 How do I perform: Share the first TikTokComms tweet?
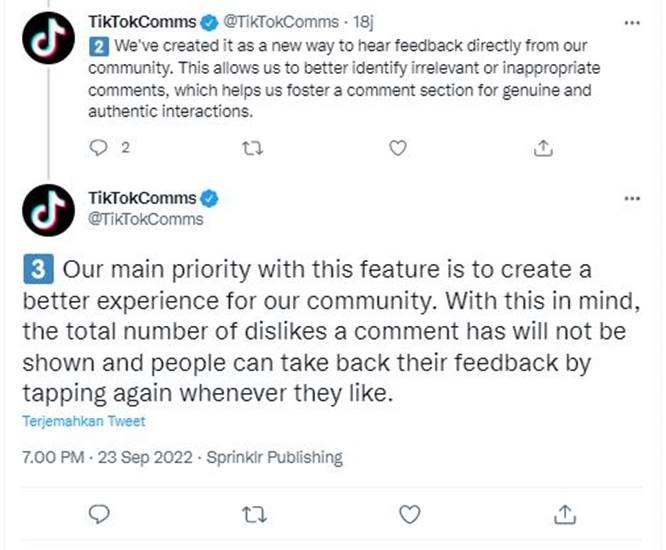[x=543, y=148]
